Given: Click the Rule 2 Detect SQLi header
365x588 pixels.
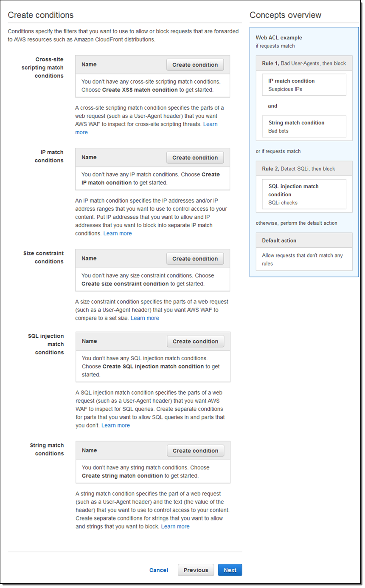Looking at the screenshot, I should [x=304, y=169].
